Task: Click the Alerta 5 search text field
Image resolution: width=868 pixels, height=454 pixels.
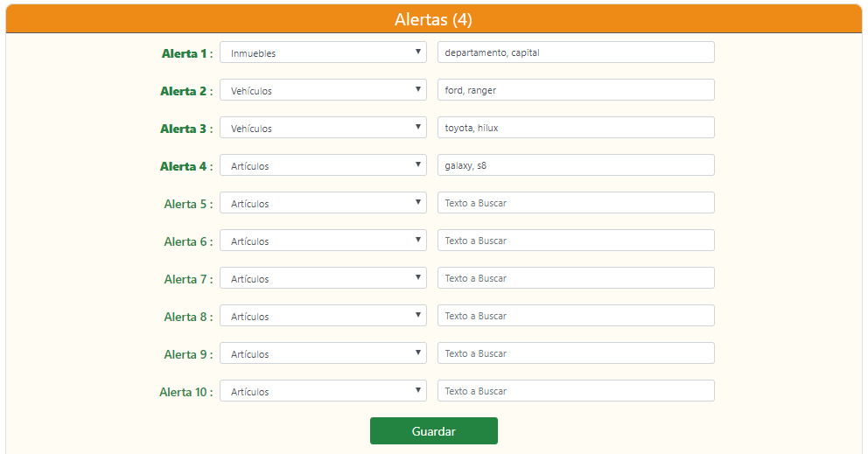Action: 576,203
